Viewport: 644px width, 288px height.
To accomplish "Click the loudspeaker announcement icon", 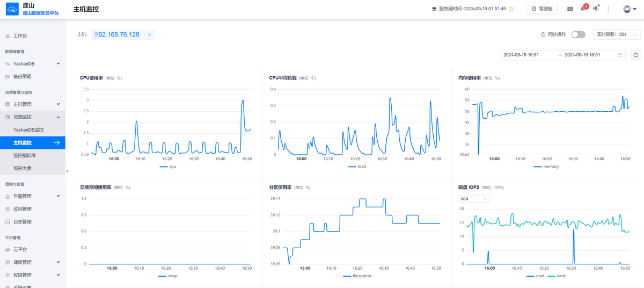I will [x=596, y=8].
